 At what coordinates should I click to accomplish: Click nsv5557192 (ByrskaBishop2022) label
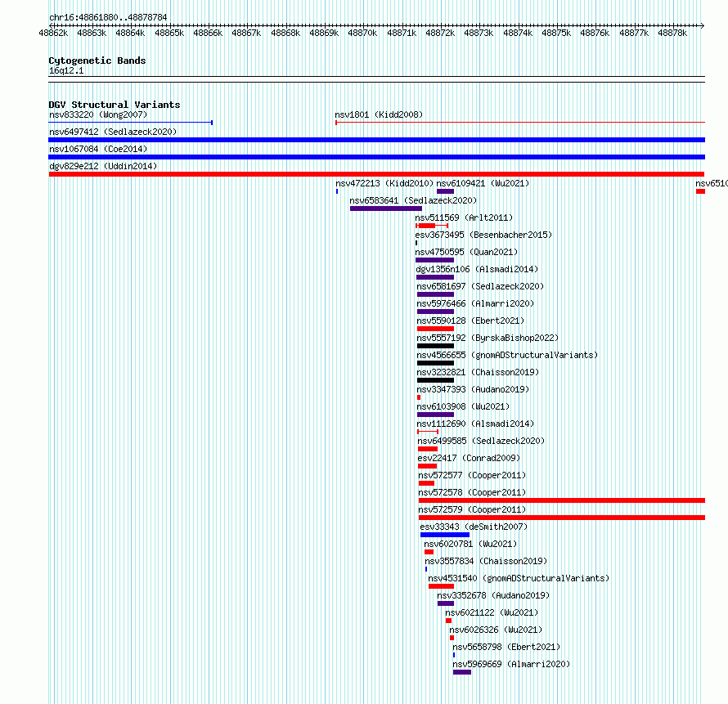[488, 338]
